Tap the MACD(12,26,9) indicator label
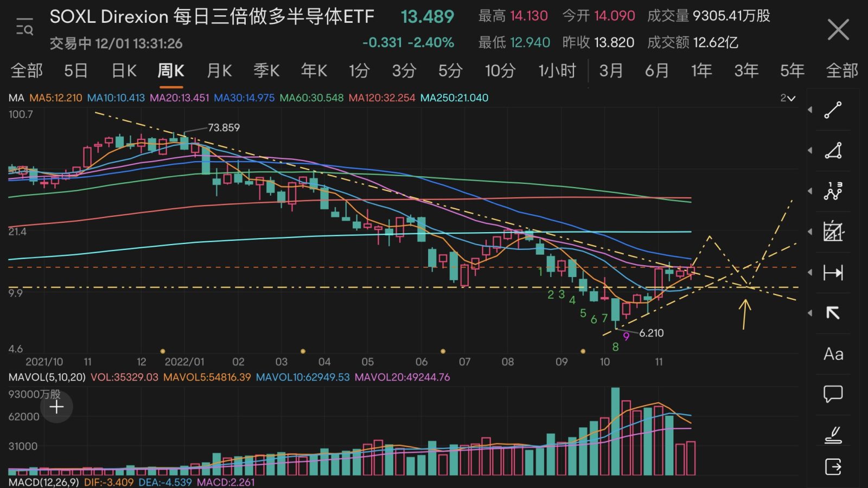 44,482
